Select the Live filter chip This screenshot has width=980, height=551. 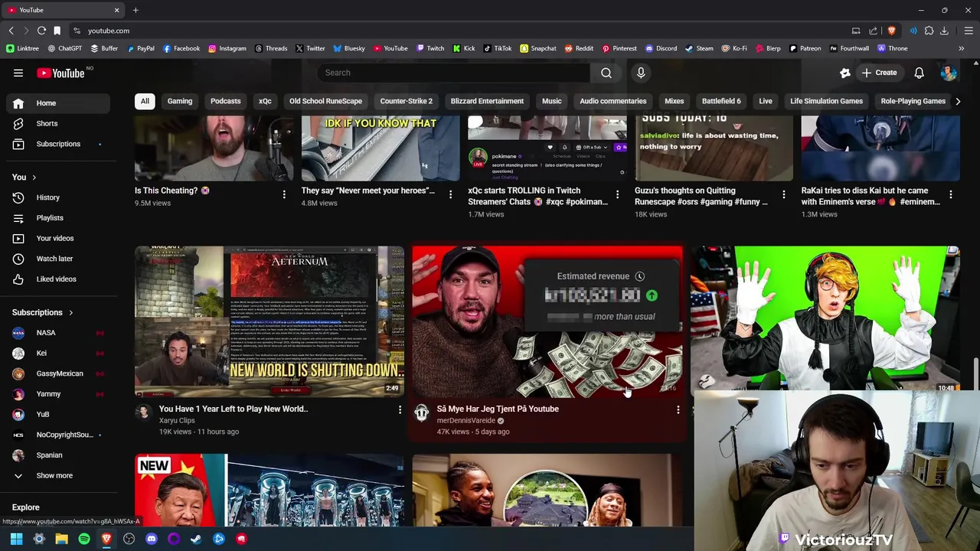(766, 101)
